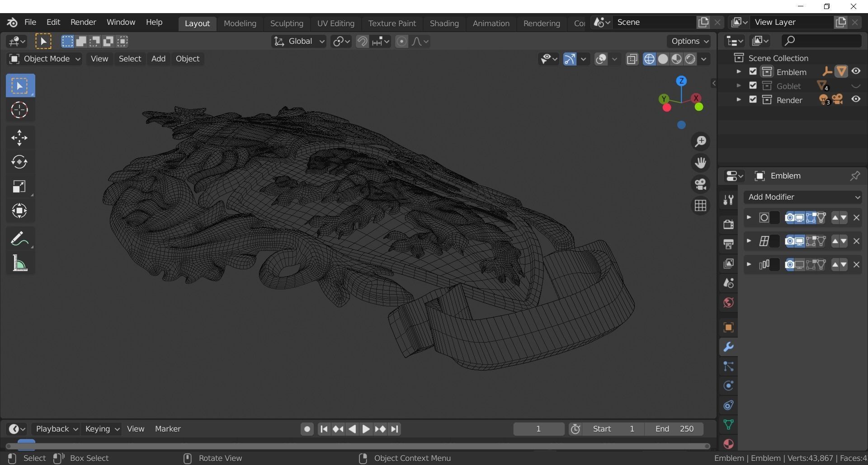Click the Play animation button

366,429
